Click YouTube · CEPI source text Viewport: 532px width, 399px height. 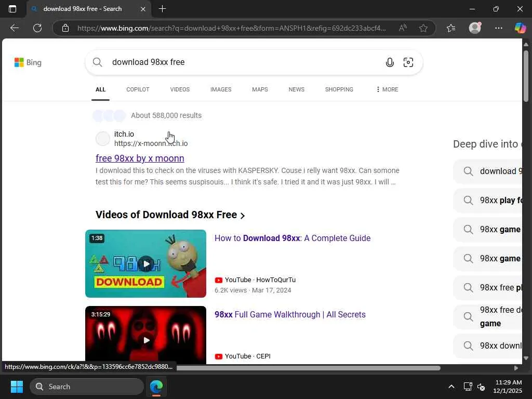point(248,356)
